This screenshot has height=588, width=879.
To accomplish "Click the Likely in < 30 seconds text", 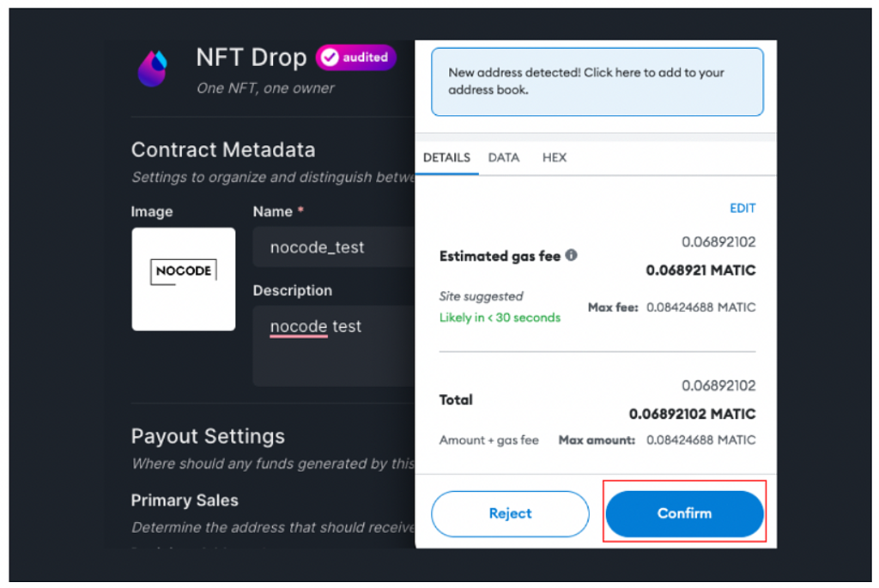I will tap(500, 318).
